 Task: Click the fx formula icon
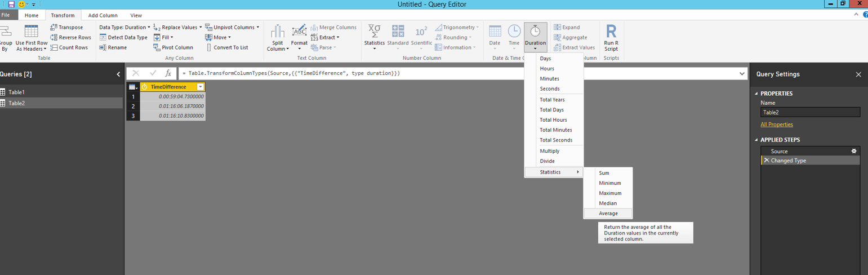click(168, 73)
